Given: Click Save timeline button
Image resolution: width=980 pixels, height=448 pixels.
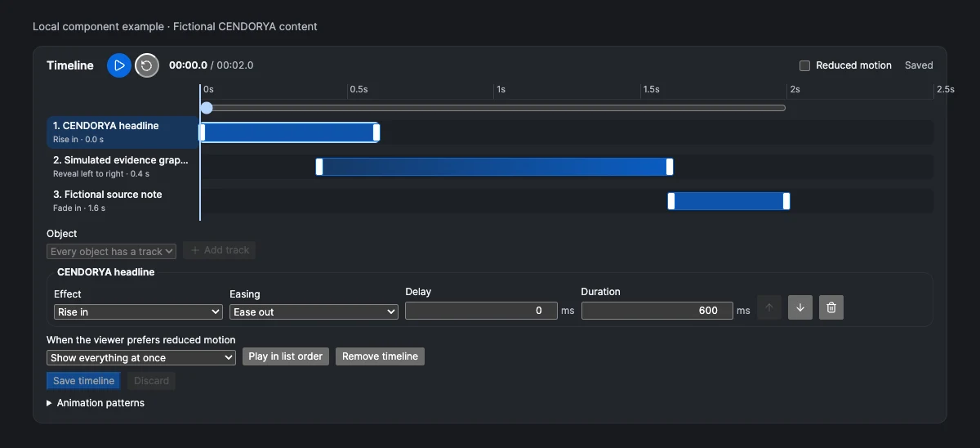Looking at the screenshot, I should pos(83,381).
